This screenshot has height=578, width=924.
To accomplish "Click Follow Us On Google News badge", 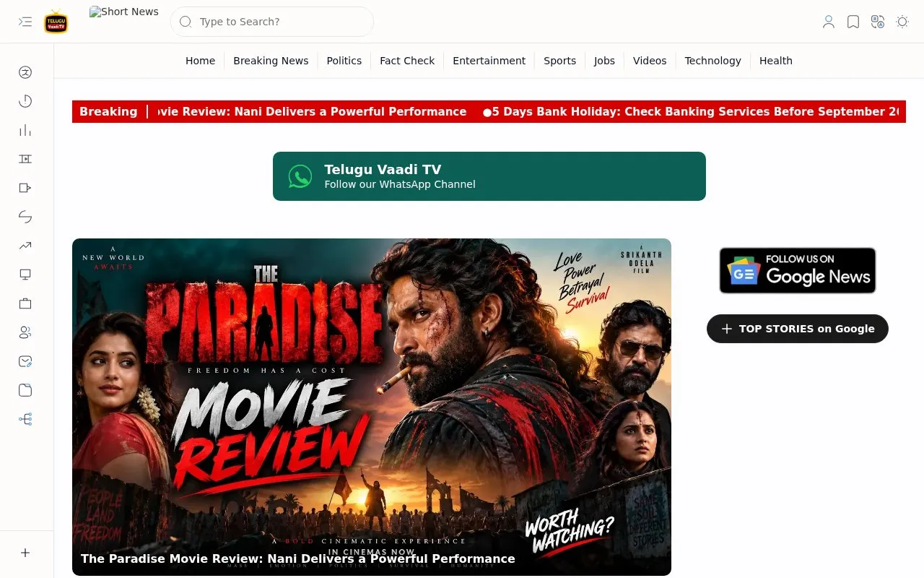I will click(798, 270).
